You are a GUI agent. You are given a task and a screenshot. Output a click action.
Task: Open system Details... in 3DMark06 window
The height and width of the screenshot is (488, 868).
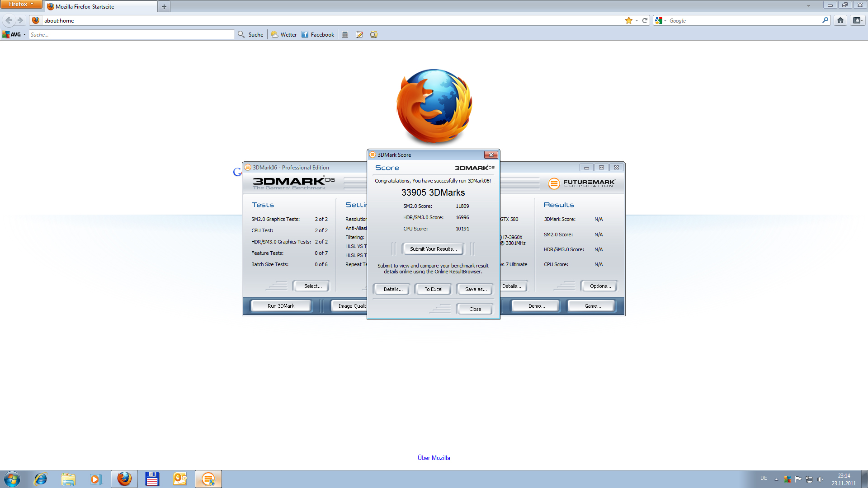click(513, 286)
